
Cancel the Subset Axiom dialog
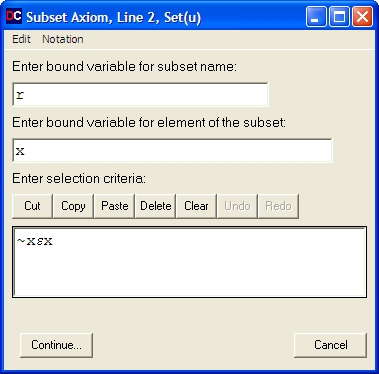click(331, 345)
